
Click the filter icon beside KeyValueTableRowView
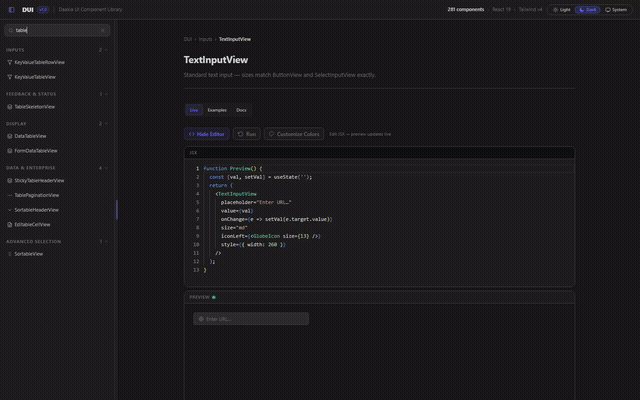click(x=9, y=62)
